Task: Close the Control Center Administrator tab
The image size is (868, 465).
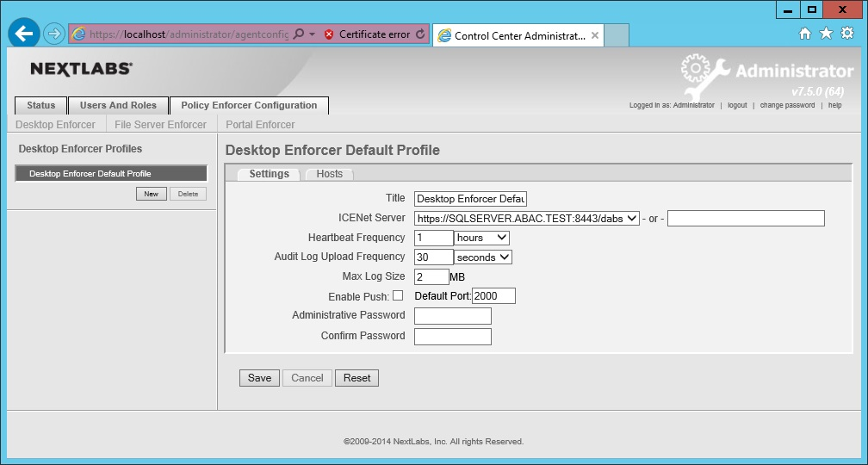Action: [594, 35]
